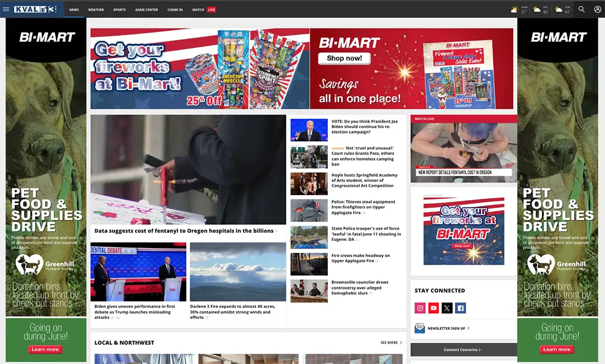
Task: Click Saturday forecast weather icon
Action: pyautogui.click(x=537, y=9)
